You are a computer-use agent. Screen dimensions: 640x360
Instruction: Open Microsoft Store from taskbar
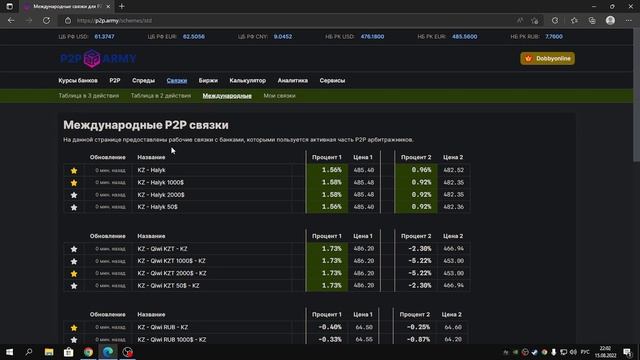[69, 352]
